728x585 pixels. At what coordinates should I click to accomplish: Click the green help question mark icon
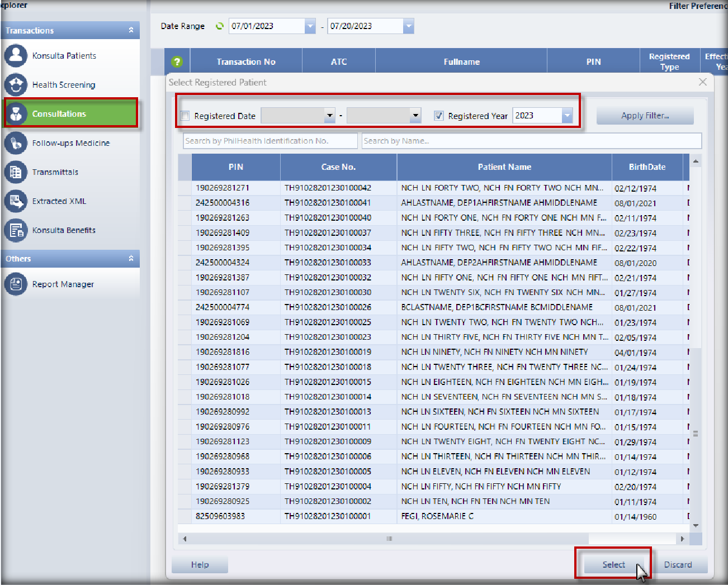tap(177, 62)
